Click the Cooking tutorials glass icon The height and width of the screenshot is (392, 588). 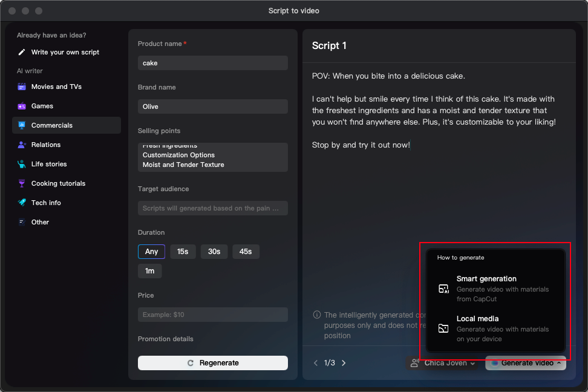[x=22, y=183]
